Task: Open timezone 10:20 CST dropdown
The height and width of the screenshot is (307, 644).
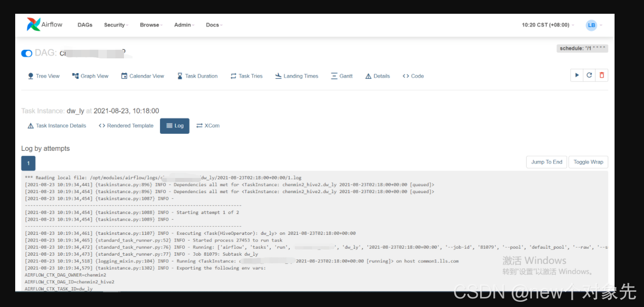Action: click(x=548, y=25)
